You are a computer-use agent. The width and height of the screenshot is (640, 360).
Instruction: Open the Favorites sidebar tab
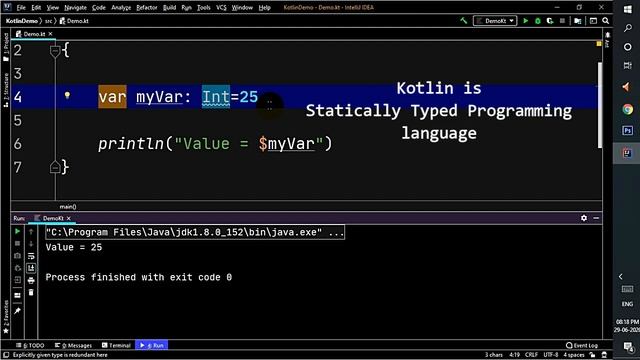(6, 317)
